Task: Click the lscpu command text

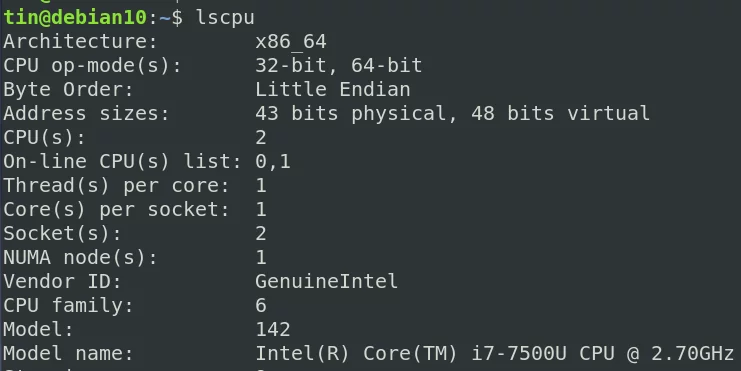Action: (x=225, y=18)
